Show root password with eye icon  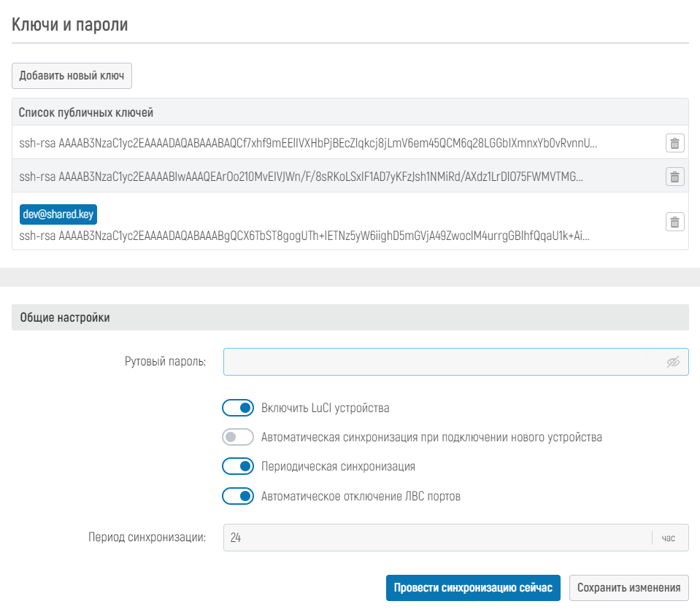point(672,362)
